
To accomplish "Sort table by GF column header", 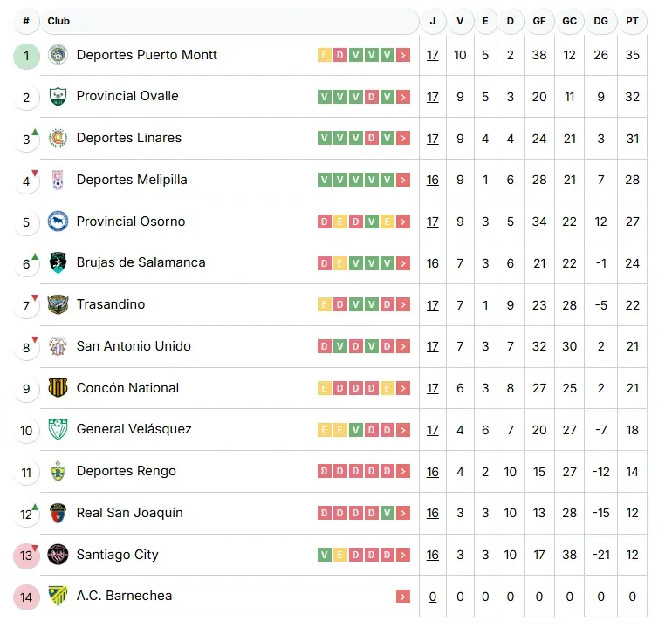I will tap(539, 21).
